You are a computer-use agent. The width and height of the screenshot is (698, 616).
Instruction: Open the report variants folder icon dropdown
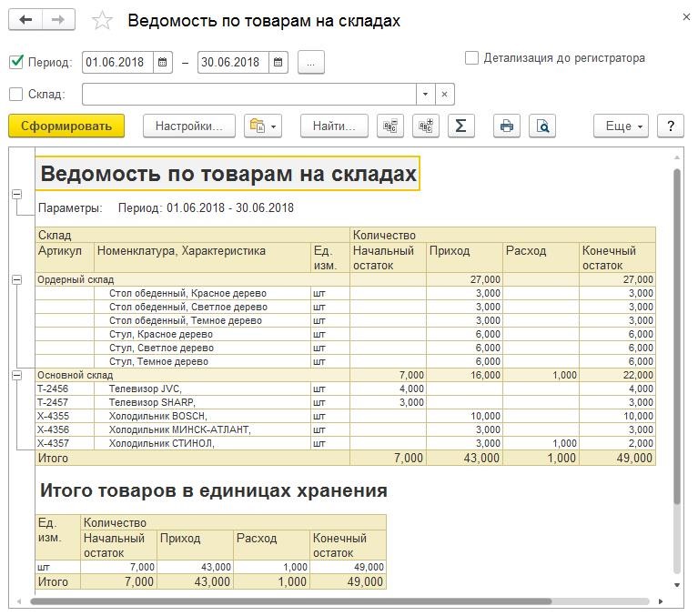[263, 126]
